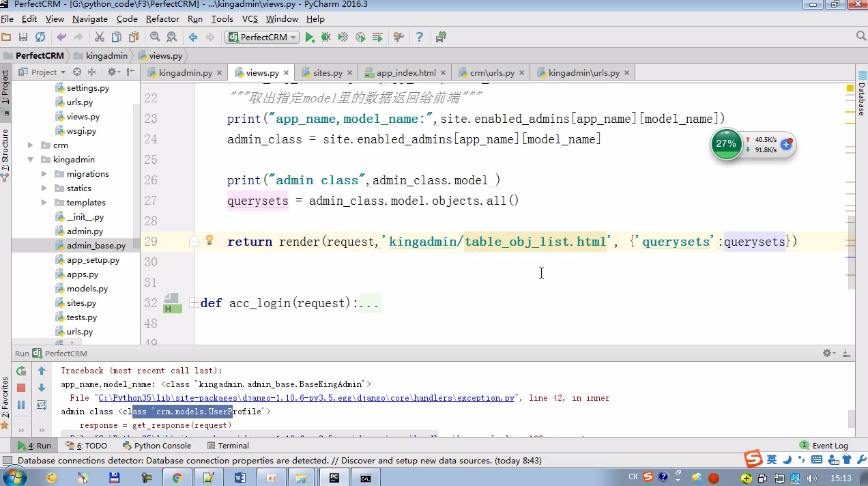Open Settings with the wrench icon
Screen dimensions: 868x486
tap(399, 37)
